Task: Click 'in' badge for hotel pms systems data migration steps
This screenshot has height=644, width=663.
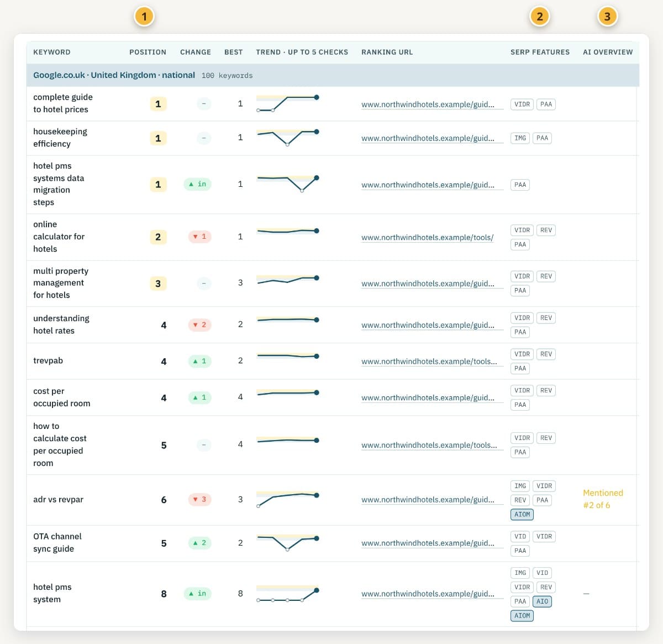Action: pos(198,184)
